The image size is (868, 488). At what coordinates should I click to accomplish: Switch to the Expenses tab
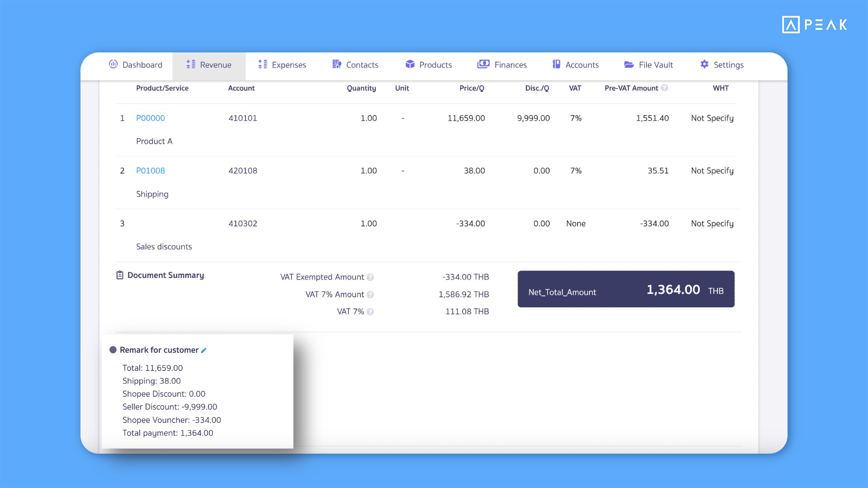[x=282, y=65]
